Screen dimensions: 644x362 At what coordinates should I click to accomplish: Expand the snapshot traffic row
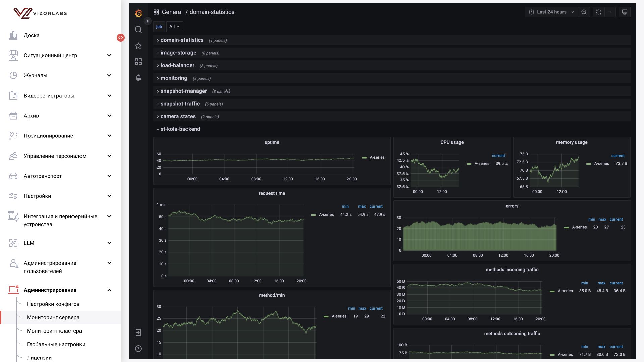pyautogui.click(x=392, y=104)
